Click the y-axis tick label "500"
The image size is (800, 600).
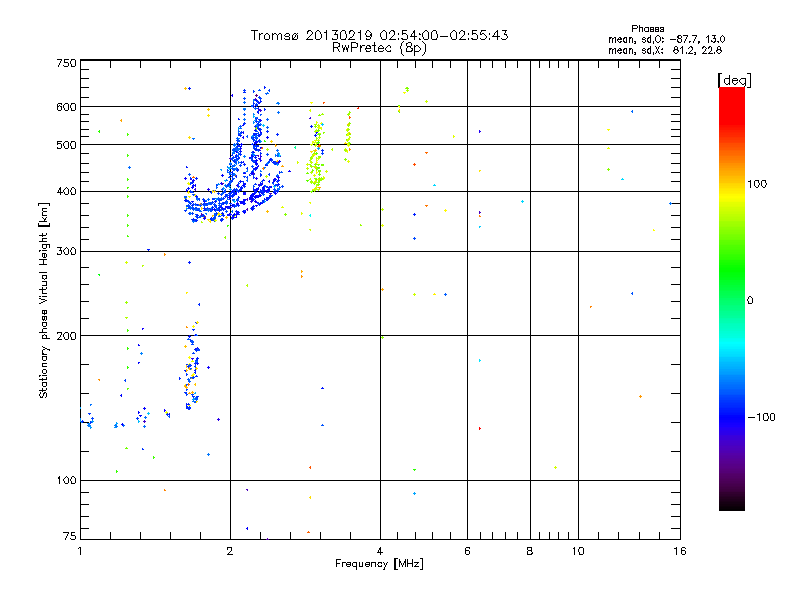tap(66, 145)
